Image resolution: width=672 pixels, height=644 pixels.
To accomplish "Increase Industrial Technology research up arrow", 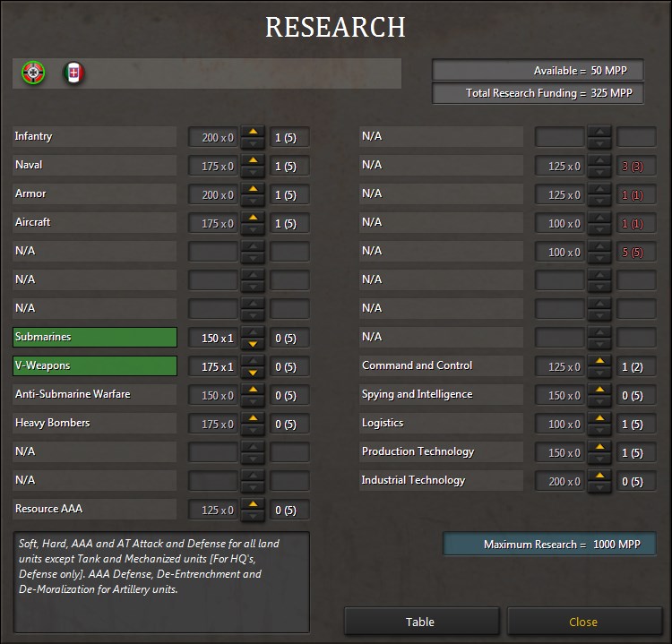I will coord(600,476).
